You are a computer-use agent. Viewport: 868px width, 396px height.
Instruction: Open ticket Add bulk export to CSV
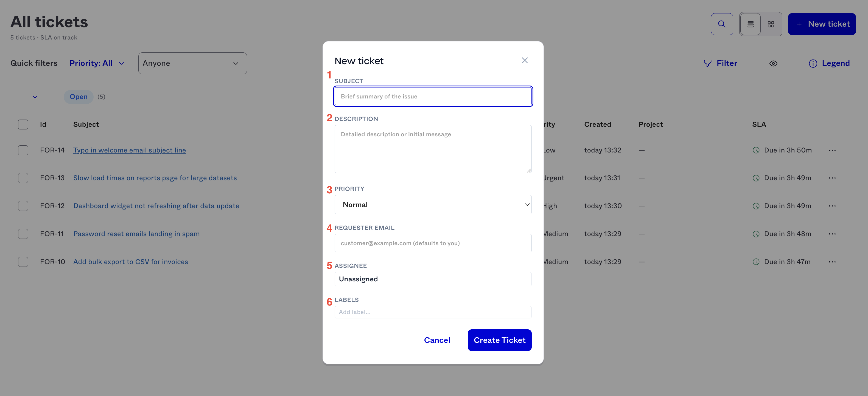click(130, 262)
